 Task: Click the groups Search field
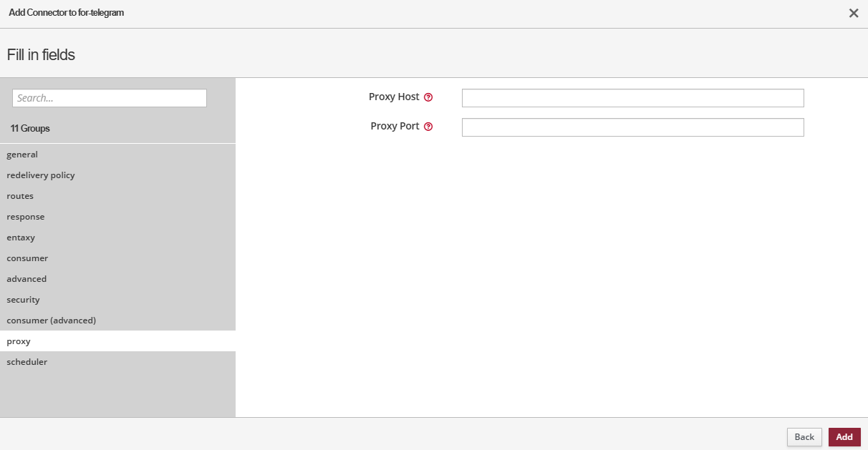click(x=110, y=98)
